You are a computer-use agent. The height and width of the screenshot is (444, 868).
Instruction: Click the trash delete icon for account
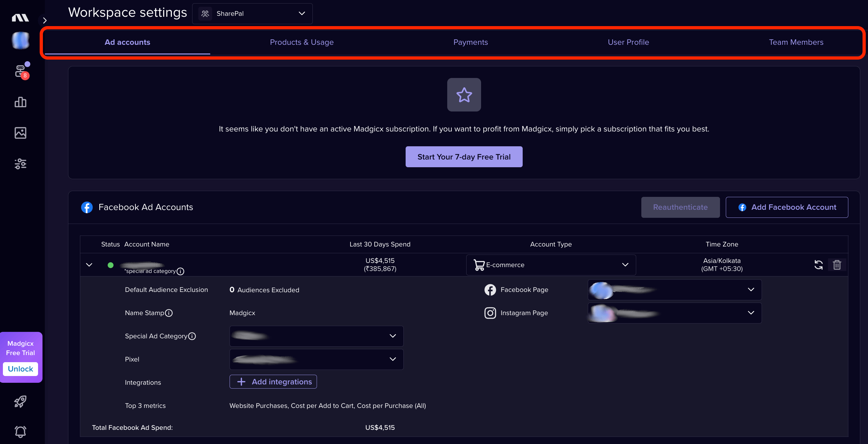(837, 265)
